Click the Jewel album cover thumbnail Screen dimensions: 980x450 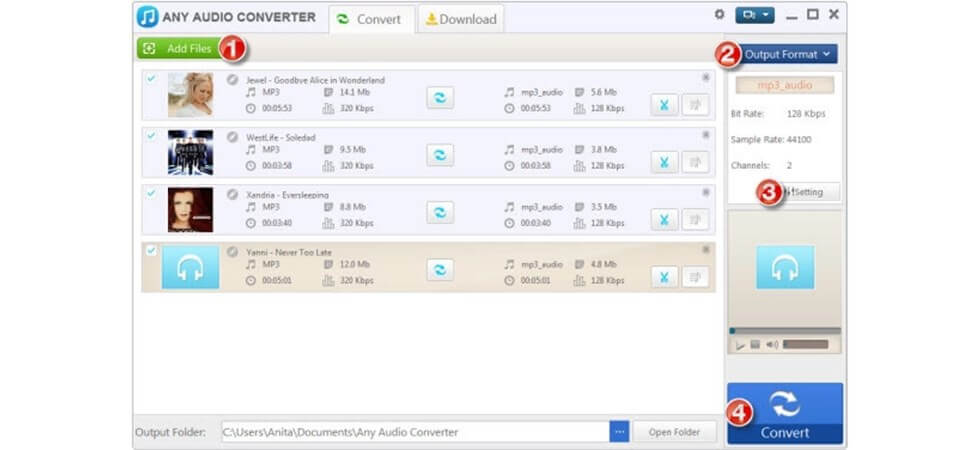191,95
